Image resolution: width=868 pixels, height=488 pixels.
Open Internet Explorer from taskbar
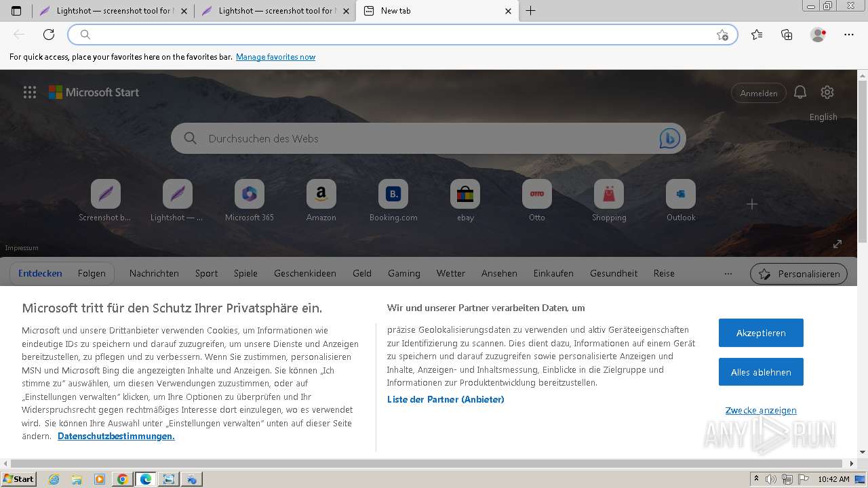coord(54,479)
